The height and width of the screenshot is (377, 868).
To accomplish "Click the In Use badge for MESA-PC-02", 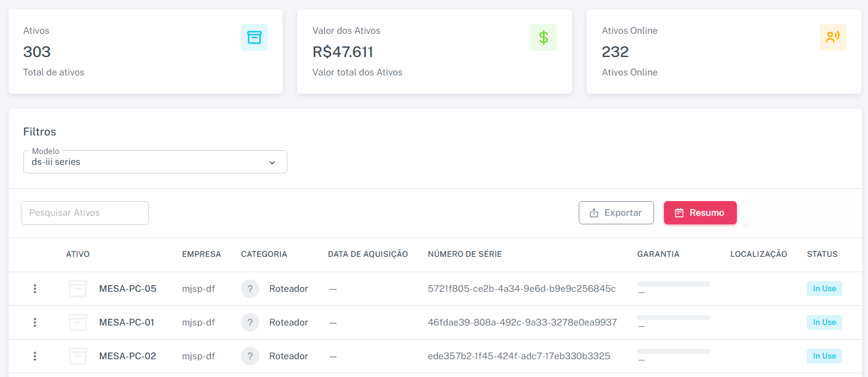I will point(824,356).
